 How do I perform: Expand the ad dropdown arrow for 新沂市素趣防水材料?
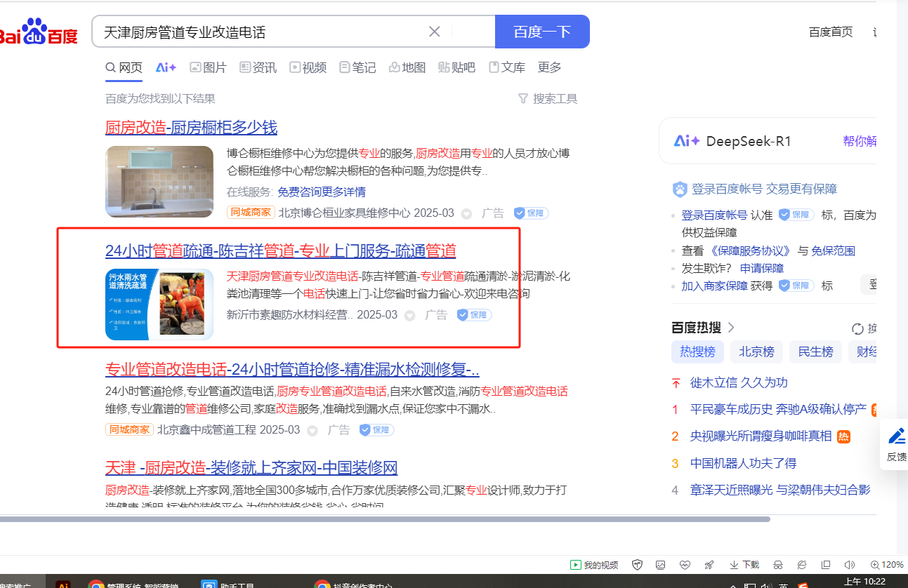click(410, 316)
